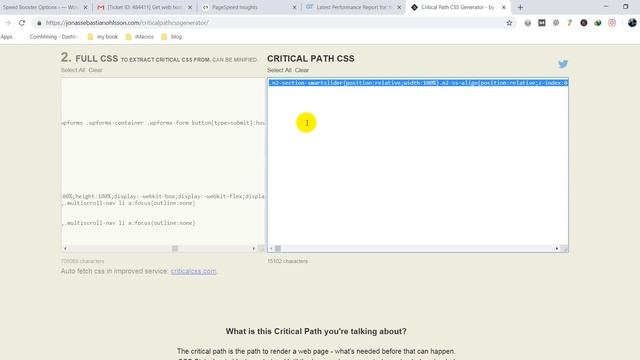Open the Speed Booster Options tab
The width and height of the screenshot is (640, 360).
pyautogui.click(x=41, y=7)
